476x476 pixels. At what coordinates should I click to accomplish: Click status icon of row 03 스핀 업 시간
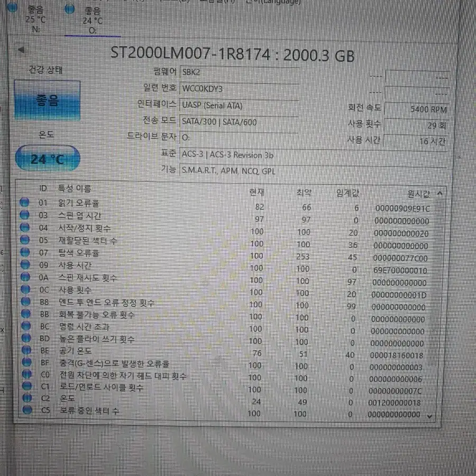pyautogui.click(x=24, y=215)
